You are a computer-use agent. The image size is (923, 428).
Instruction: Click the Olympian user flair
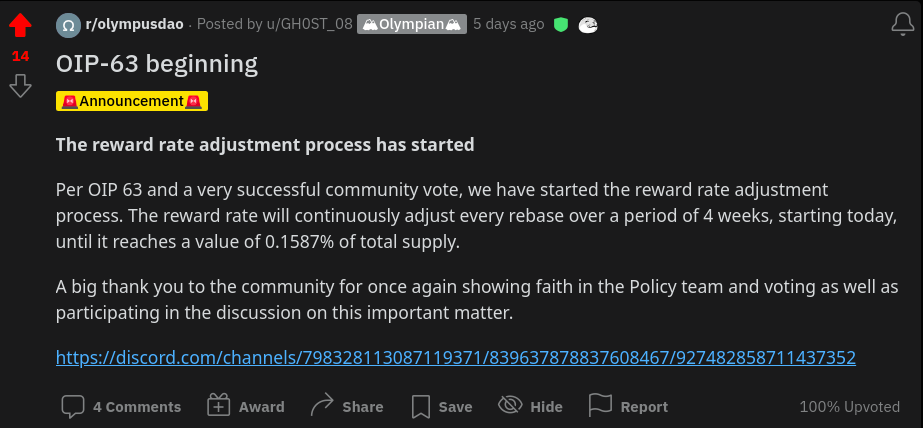tap(411, 25)
